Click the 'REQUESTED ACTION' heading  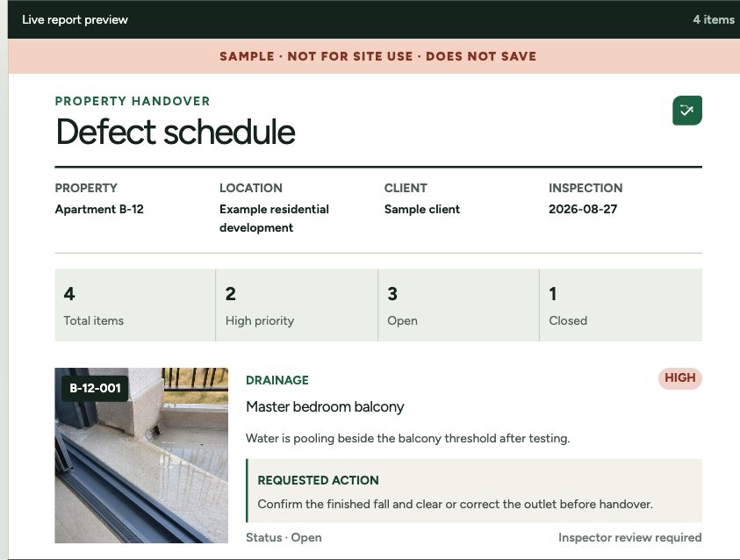click(318, 480)
